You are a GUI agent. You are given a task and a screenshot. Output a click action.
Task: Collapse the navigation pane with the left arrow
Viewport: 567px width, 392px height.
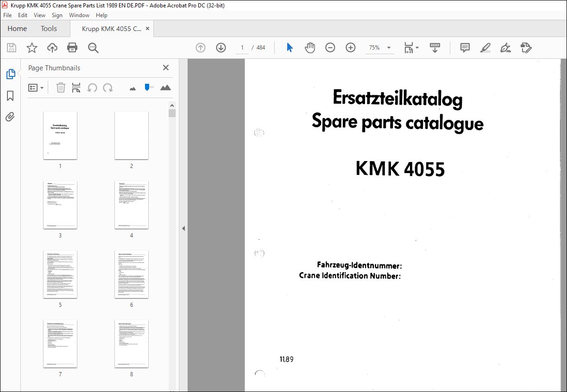click(183, 228)
